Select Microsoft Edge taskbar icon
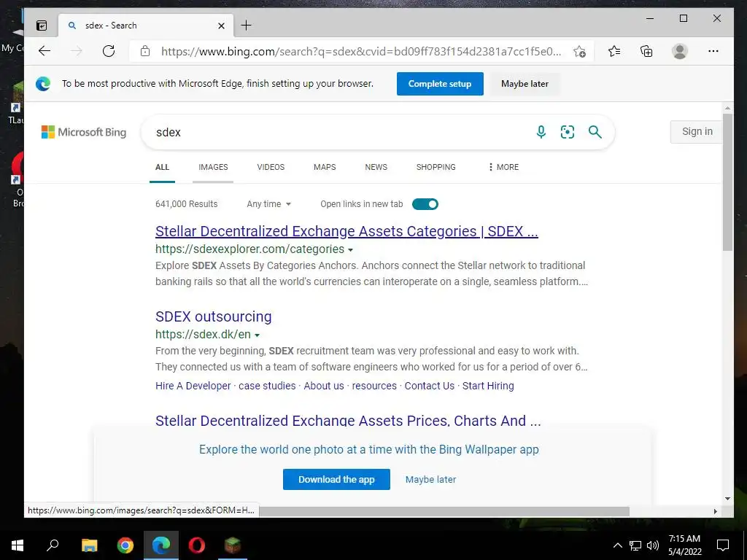Image resolution: width=747 pixels, height=560 pixels. [x=161, y=545]
